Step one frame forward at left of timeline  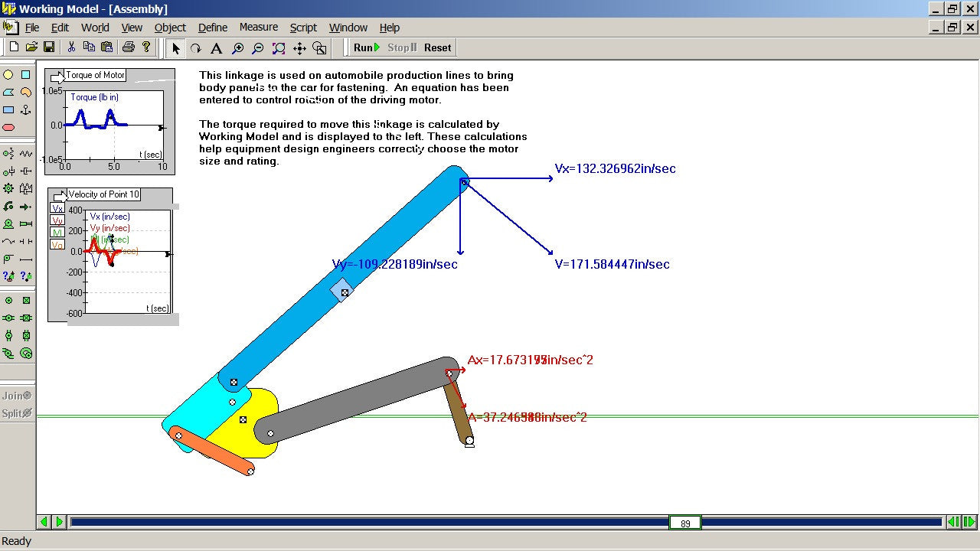[59, 522]
